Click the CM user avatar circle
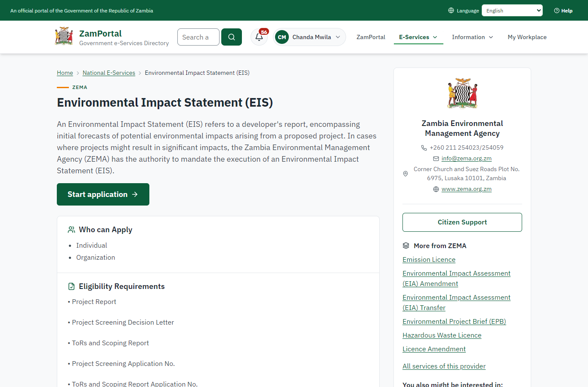 coord(282,37)
